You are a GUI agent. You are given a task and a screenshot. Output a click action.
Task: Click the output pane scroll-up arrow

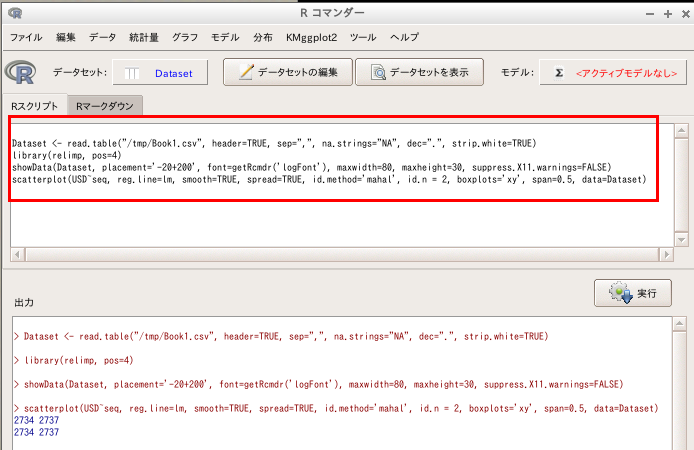680,324
